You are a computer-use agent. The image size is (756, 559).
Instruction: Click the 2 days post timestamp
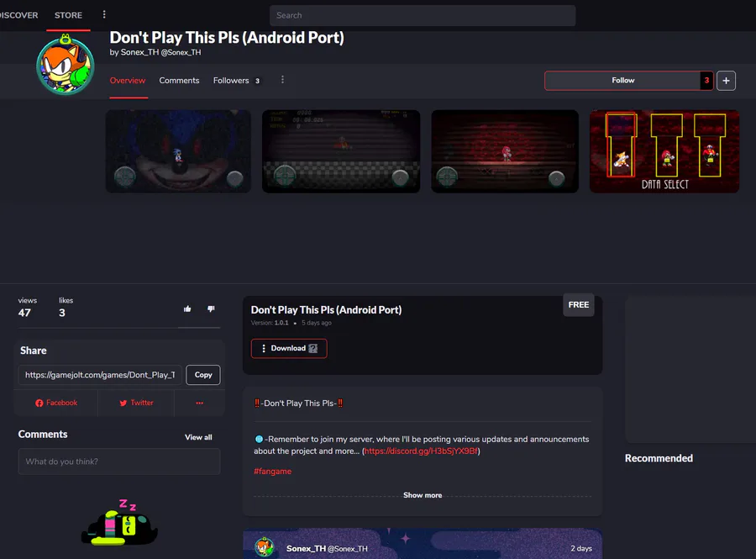(581, 548)
